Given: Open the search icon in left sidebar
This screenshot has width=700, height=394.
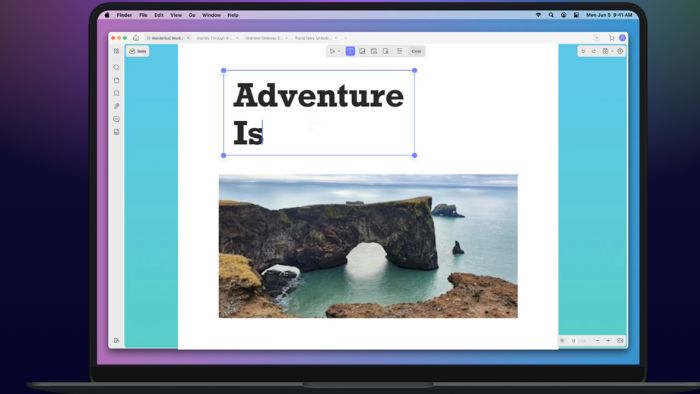Looking at the screenshot, I should coord(117,67).
